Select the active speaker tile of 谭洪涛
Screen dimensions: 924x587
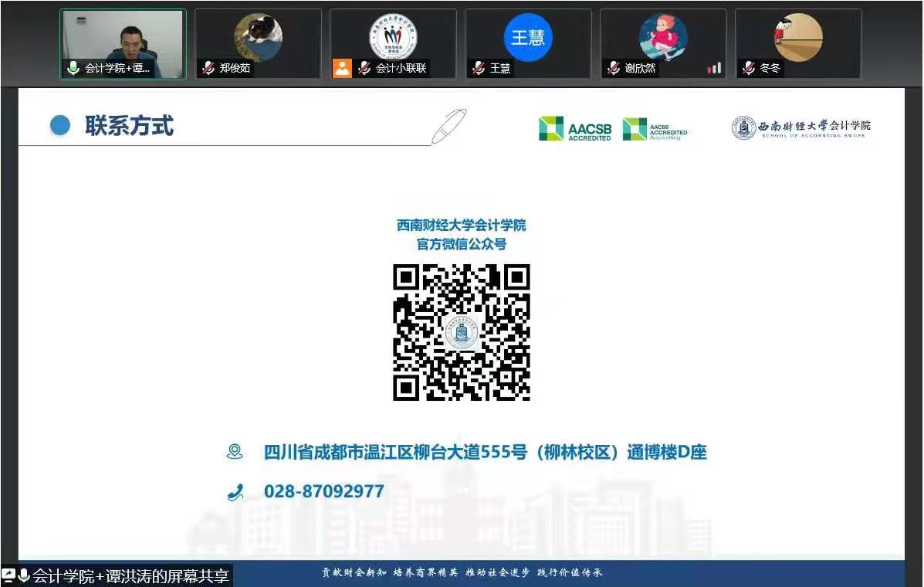(122, 35)
